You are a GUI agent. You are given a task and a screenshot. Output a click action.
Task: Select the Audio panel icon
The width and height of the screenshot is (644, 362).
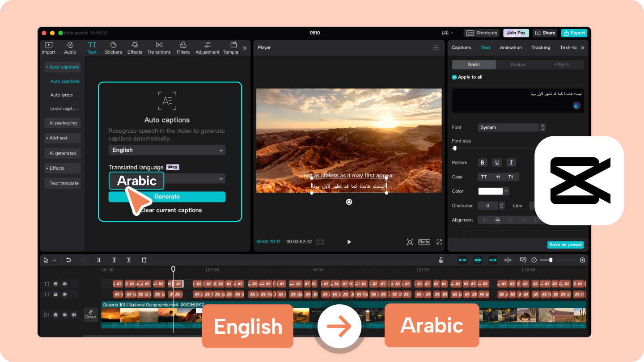point(70,47)
